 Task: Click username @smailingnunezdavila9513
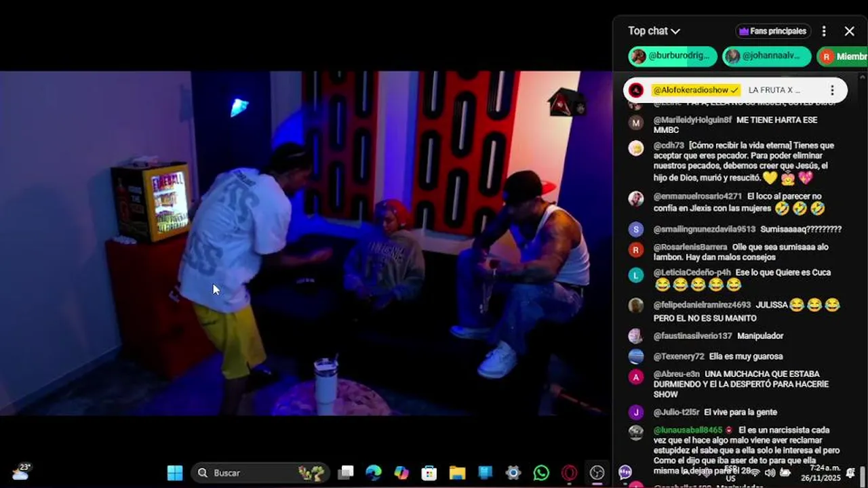click(704, 229)
